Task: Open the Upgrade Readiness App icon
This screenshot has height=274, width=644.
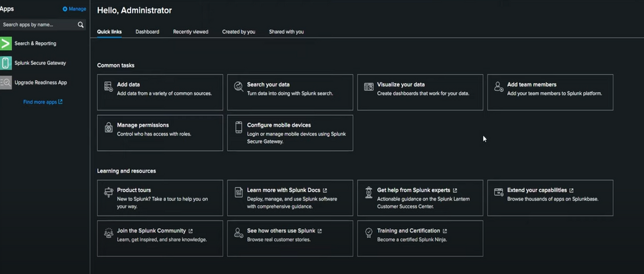Action: [6, 82]
